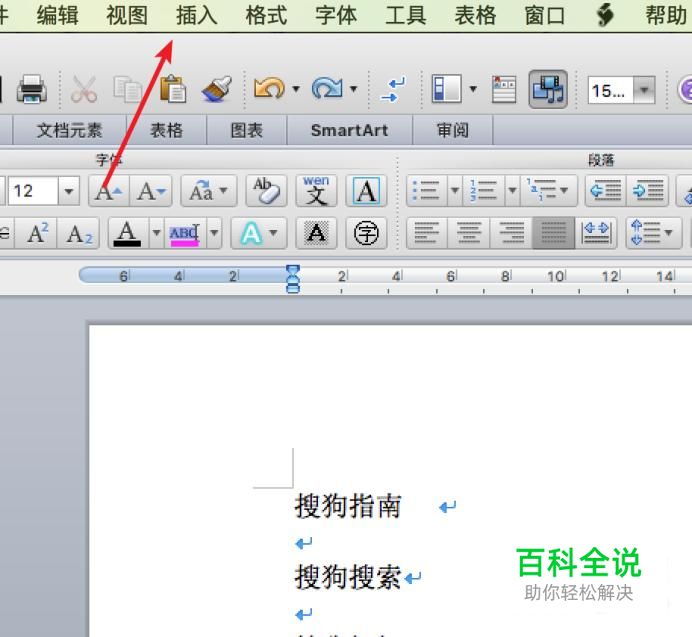
Task: Click the indent marker on ruler
Action: click(293, 279)
